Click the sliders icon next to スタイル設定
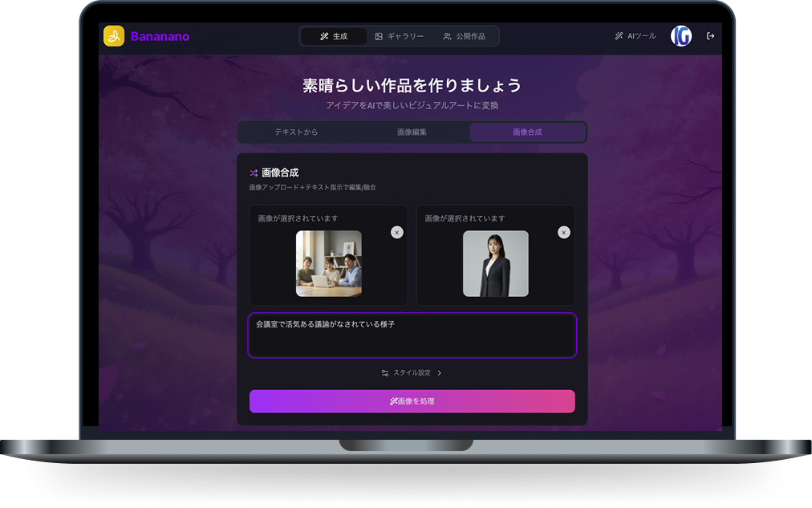812x508 pixels. click(x=384, y=372)
